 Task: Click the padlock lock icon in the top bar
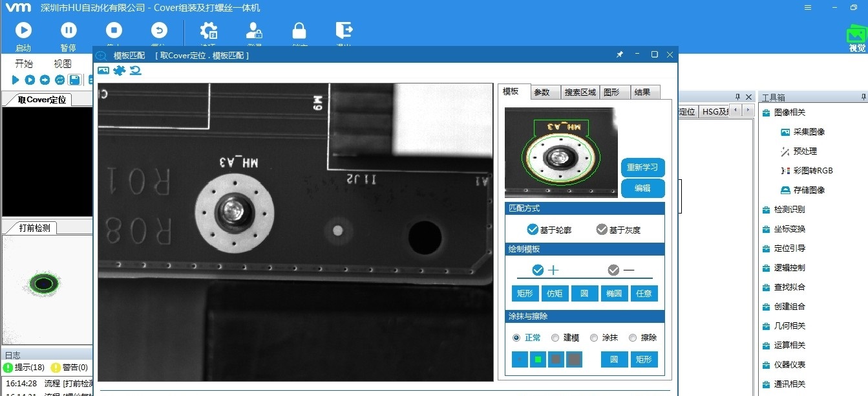pyautogui.click(x=299, y=30)
